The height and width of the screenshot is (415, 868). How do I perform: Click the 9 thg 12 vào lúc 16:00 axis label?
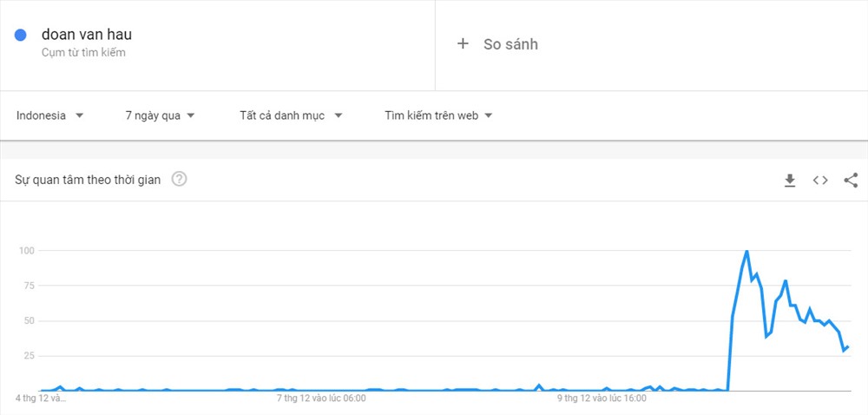pos(602,398)
